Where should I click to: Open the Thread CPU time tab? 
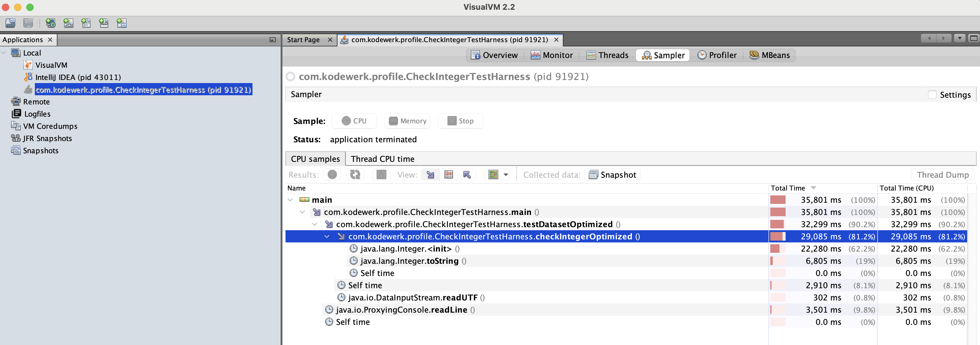pos(382,159)
